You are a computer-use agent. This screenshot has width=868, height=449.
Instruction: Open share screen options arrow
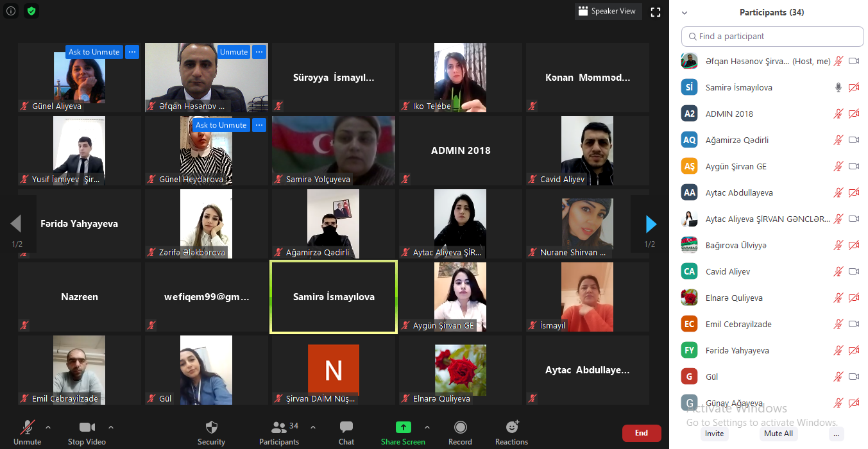pos(427,427)
